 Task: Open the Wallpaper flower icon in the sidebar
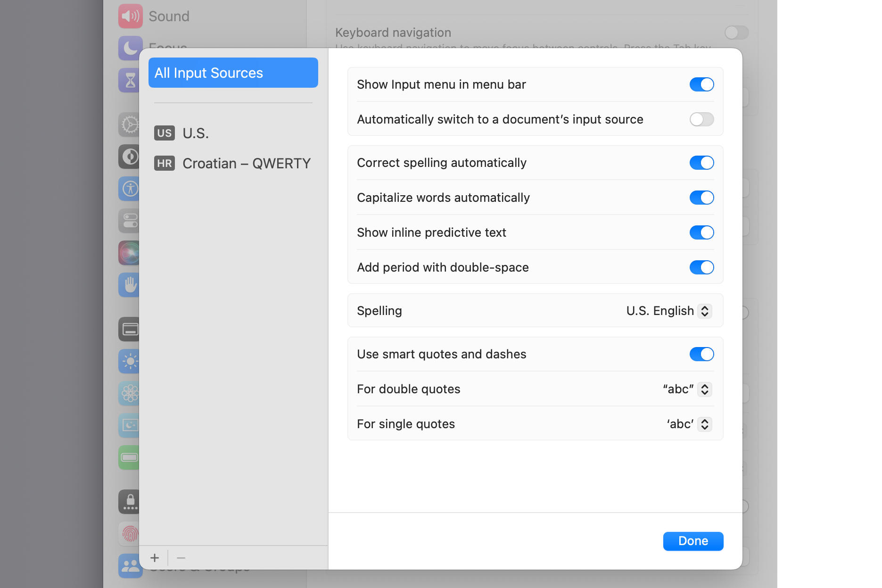click(128, 393)
